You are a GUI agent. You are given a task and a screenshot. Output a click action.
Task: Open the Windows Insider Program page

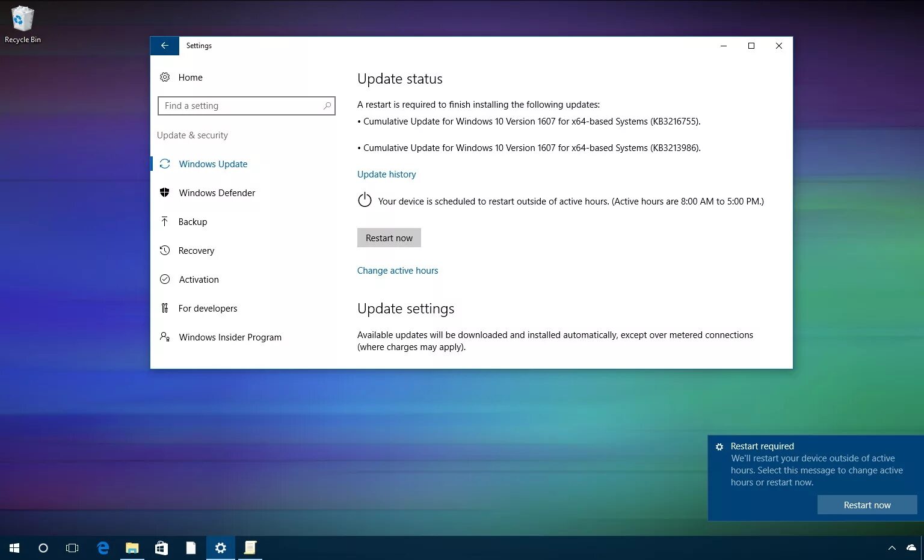click(x=230, y=337)
